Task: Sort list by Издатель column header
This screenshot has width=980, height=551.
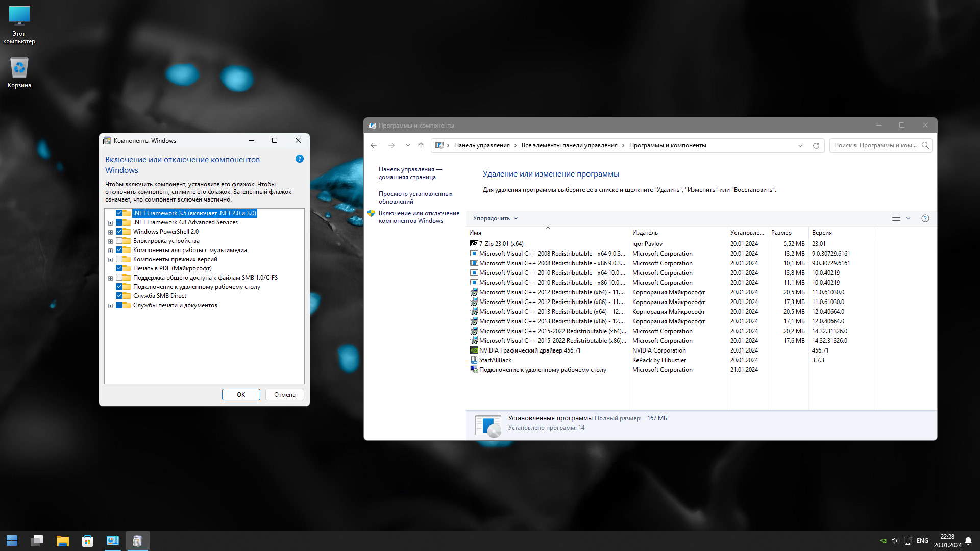Action: (x=645, y=233)
